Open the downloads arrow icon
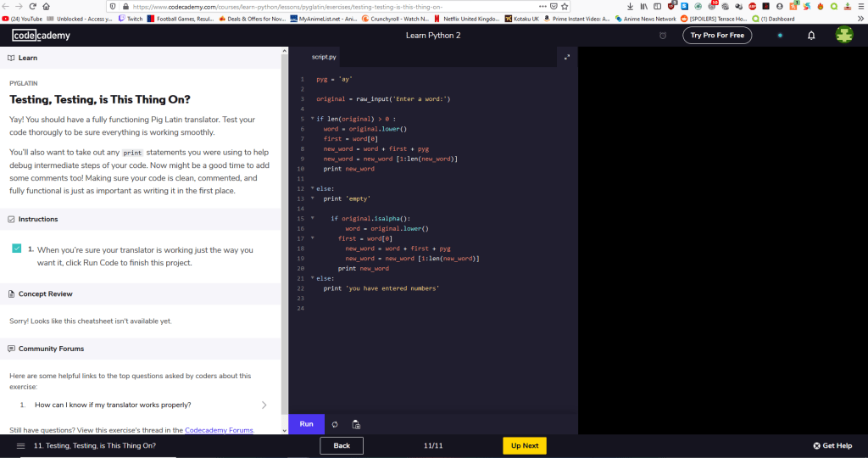 pos(630,7)
